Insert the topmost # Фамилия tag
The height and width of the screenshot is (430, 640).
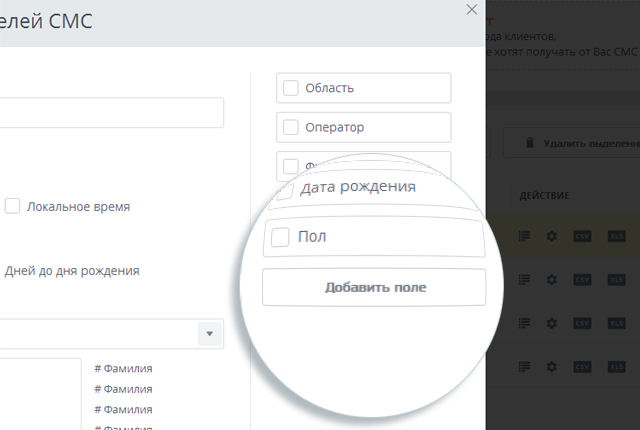coord(123,368)
